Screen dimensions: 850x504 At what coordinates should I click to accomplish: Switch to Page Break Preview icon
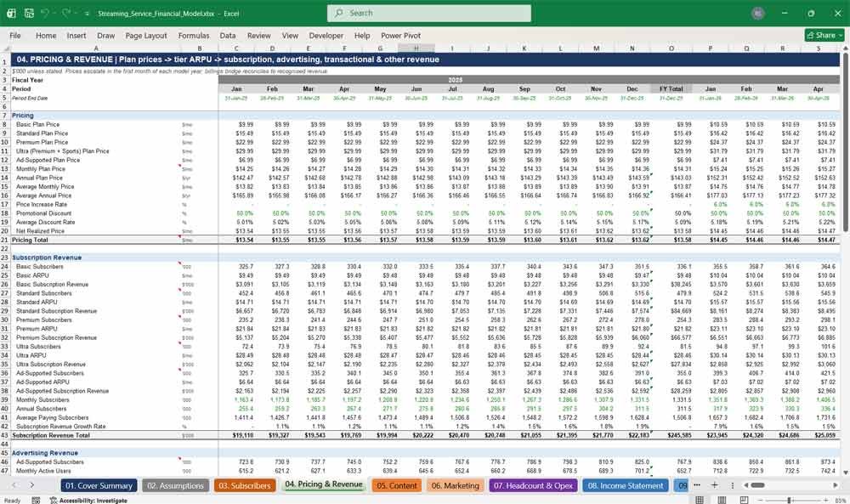coord(744,500)
